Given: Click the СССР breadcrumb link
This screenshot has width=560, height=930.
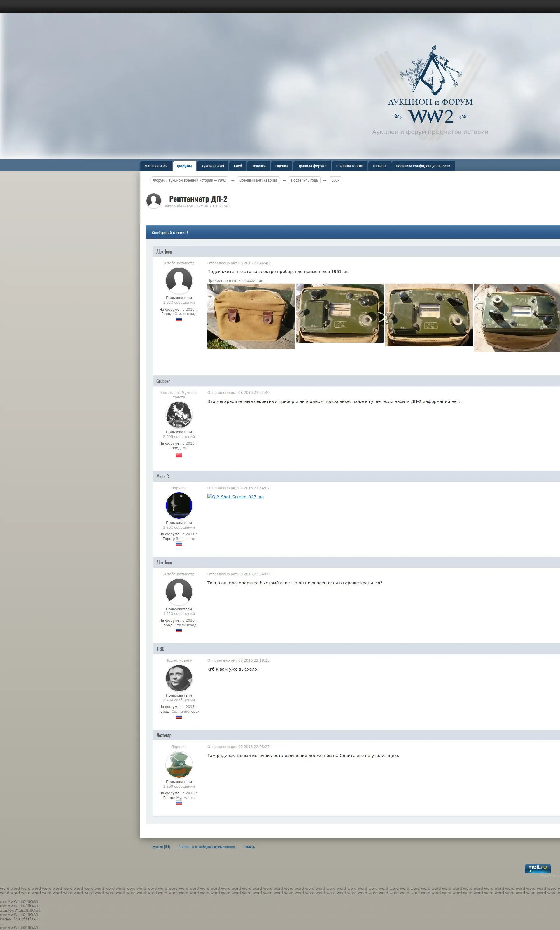Looking at the screenshot, I should (335, 180).
